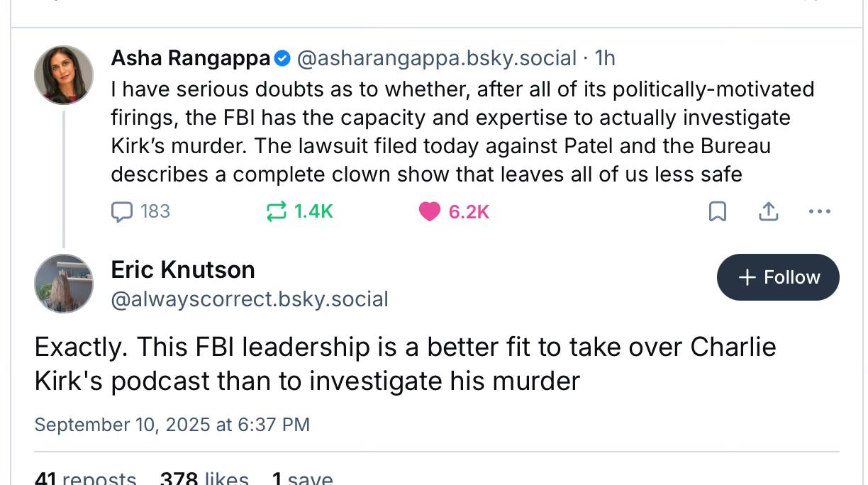
Task: Click the 1h timestamp on Asha's post
Action: tap(606, 59)
